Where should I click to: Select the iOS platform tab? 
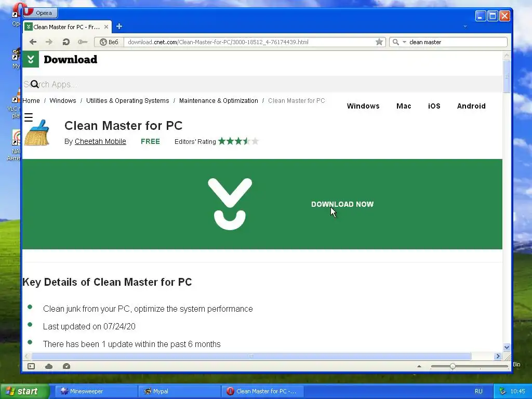tap(434, 106)
